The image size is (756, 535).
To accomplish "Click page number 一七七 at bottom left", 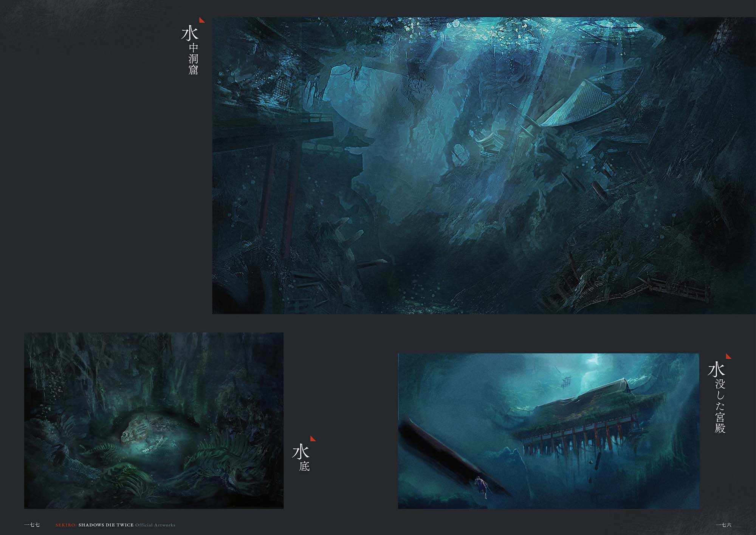I will 32,525.
